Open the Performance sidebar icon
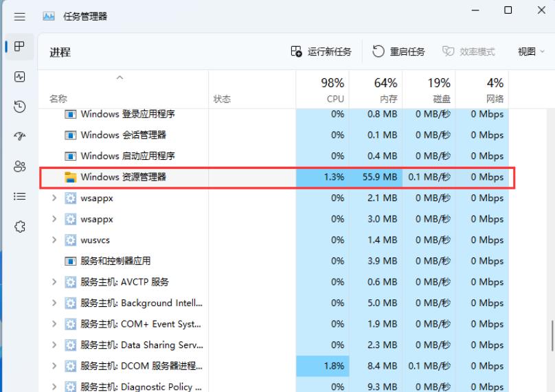Screen dimensions: 555x392 (x=19, y=76)
